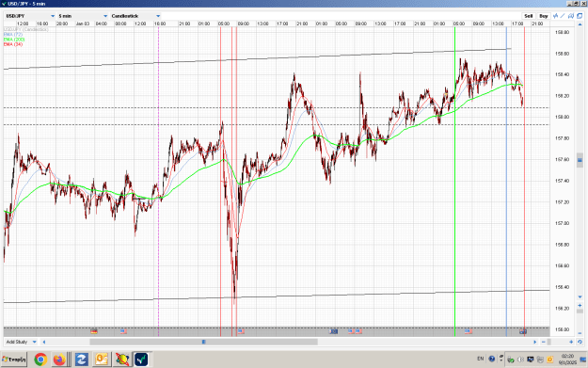
Task: Click the studies/indicators waveform icon
Action: pos(556,16)
